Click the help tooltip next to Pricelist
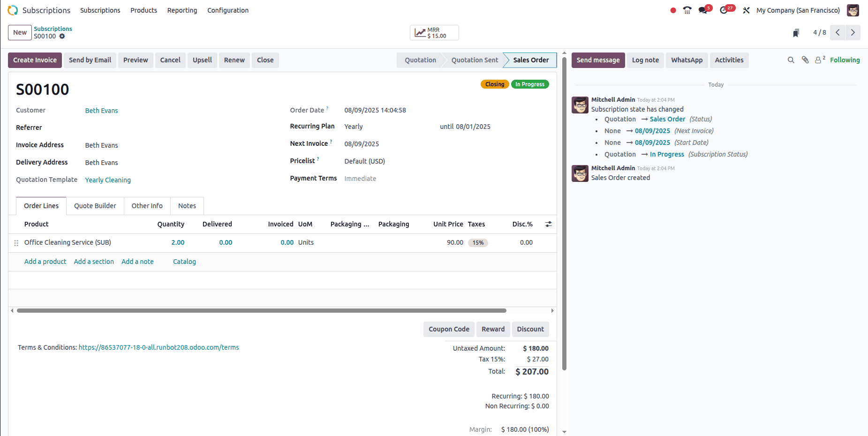868x436 pixels. (318, 159)
